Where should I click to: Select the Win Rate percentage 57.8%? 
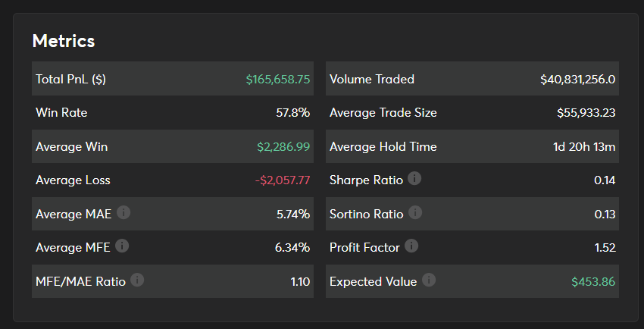click(292, 113)
